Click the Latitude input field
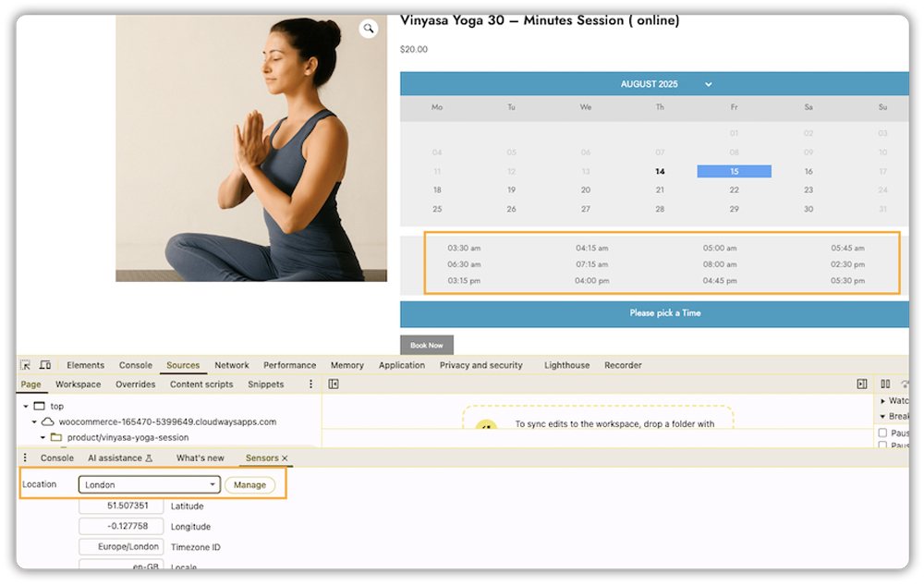 (120, 506)
